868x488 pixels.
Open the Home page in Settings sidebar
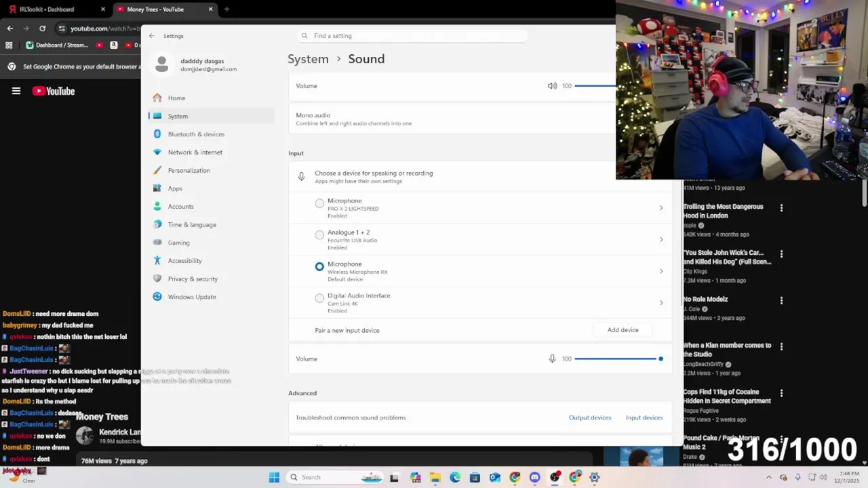(211, 98)
